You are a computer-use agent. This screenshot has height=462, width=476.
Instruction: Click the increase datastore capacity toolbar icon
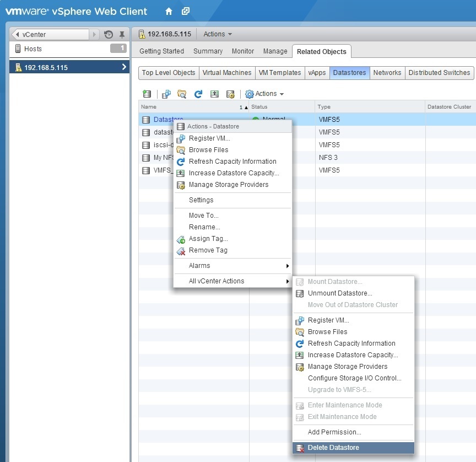tap(214, 94)
